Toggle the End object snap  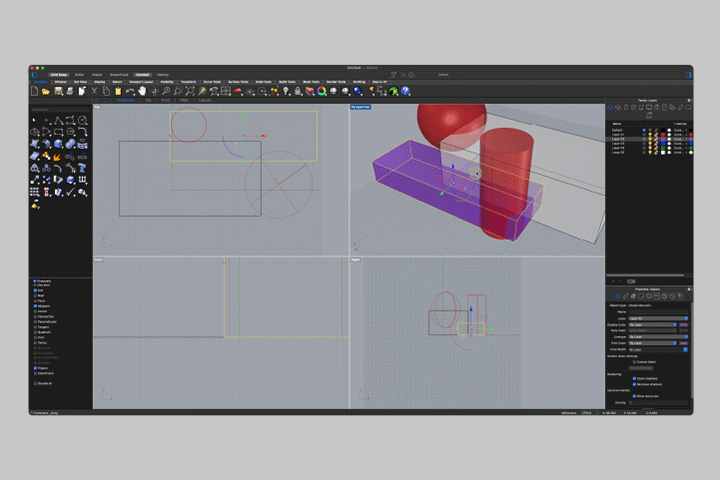click(x=35, y=290)
